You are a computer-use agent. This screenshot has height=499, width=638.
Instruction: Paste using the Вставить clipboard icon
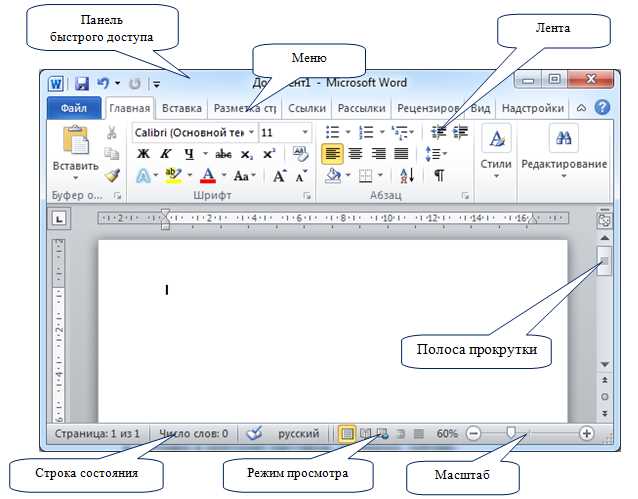(x=76, y=140)
